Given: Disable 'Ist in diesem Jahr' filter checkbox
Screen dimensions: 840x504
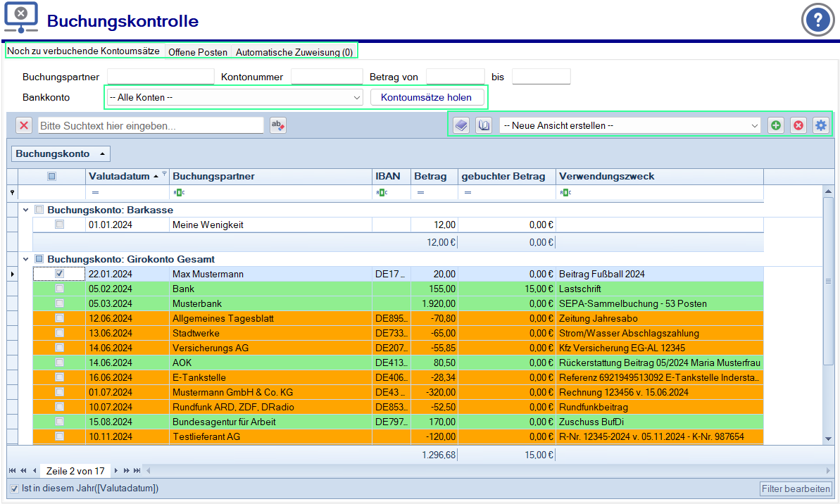Looking at the screenshot, I should pos(15,489).
